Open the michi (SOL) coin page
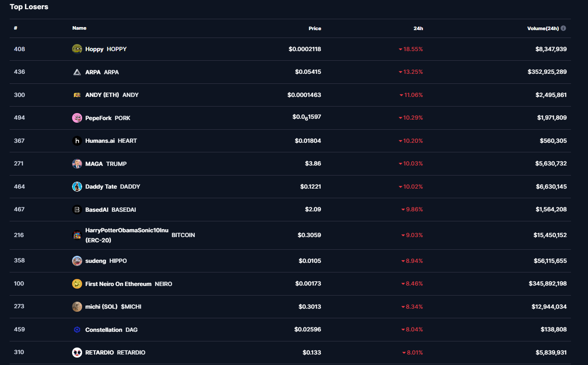The width and height of the screenshot is (588, 365). 101,306
